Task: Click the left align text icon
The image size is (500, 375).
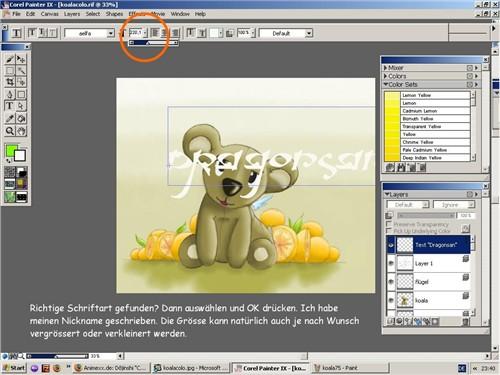Action: 154,33
